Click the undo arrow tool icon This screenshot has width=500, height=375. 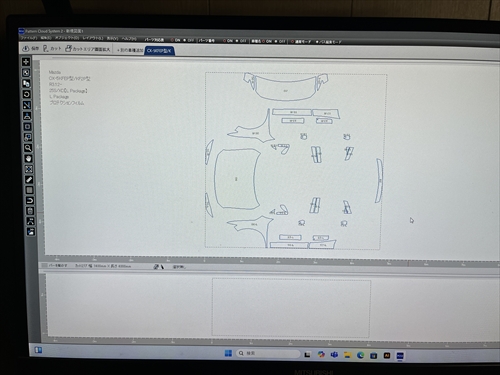click(x=30, y=201)
